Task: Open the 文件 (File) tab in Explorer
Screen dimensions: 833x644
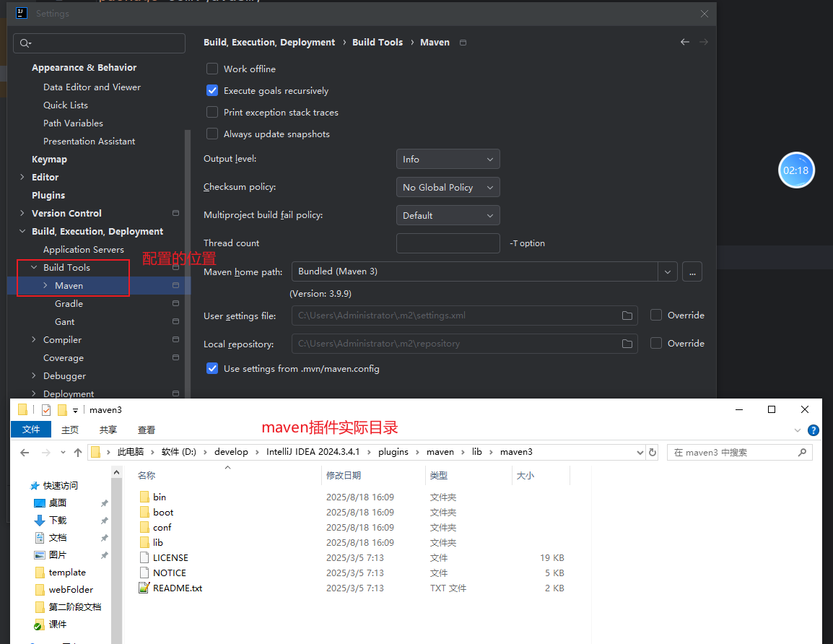Action: pyautogui.click(x=31, y=430)
